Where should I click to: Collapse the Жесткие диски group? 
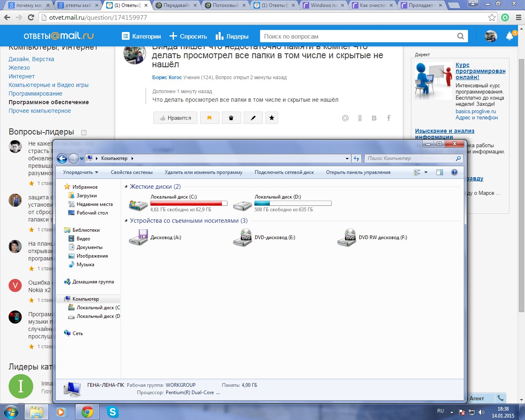(126, 187)
